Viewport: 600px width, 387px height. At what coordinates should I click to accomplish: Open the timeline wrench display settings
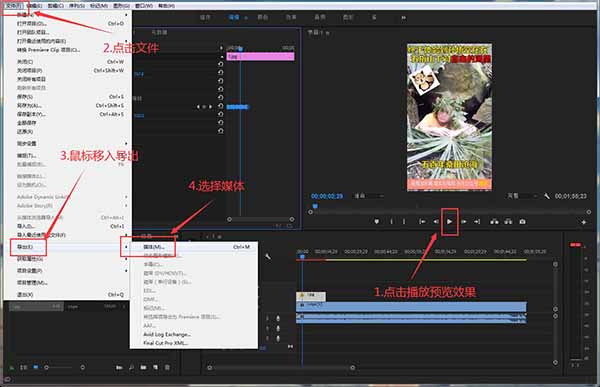(x=268, y=256)
